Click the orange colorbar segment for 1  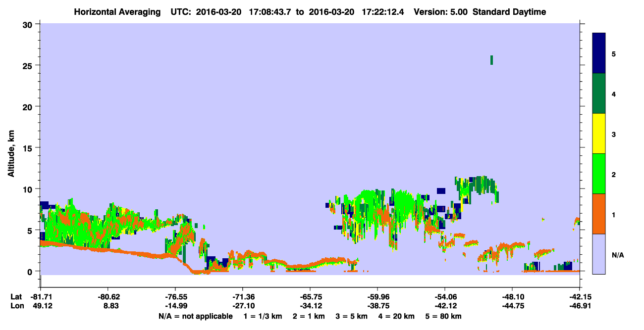(599, 214)
